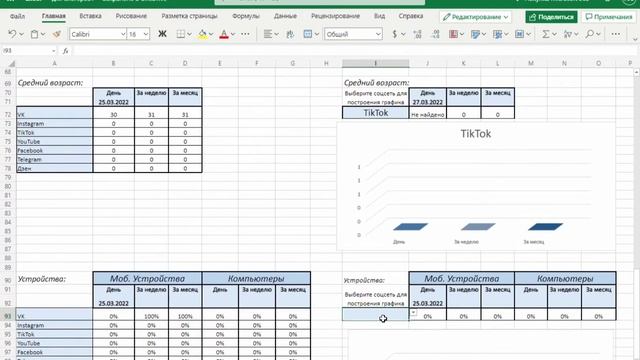
Task: Expand the borders dropdown arrow
Action: coord(189,34)
